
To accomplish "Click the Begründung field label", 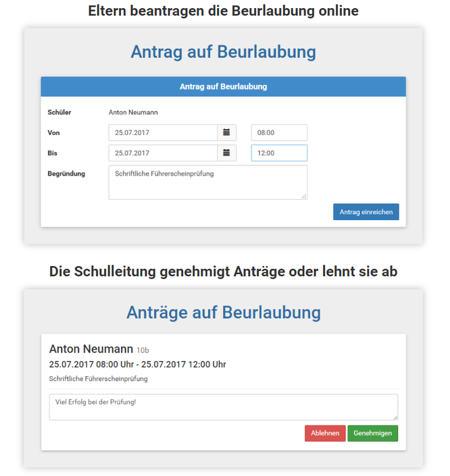I will (66, 174).
